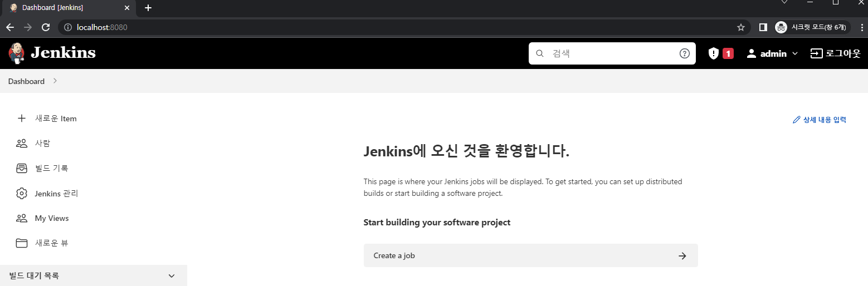
Task: Focus the localhost:8080 address bar
Action: 403,27
